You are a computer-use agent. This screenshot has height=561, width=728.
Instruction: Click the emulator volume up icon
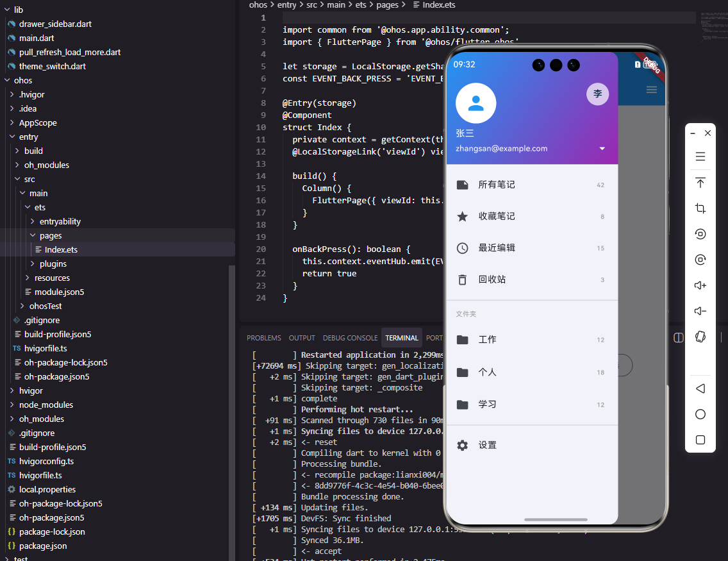pyautogui.click(x=700, y=285)
